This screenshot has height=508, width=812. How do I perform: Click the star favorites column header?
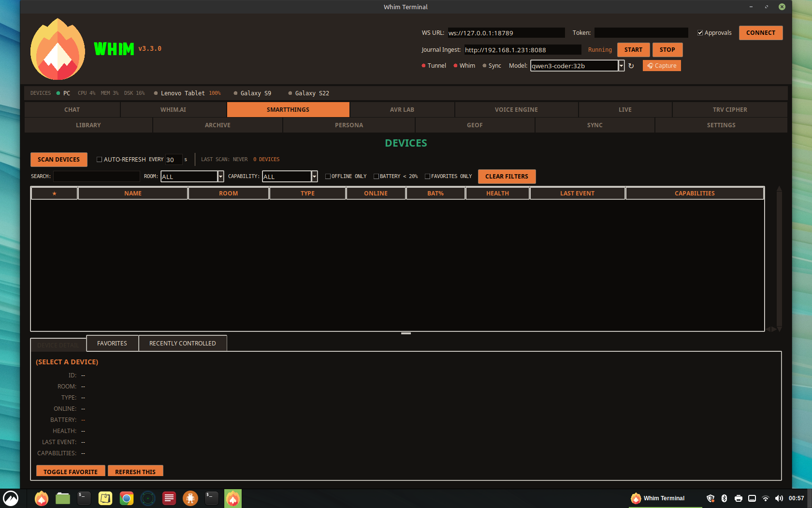coord(54,194)
